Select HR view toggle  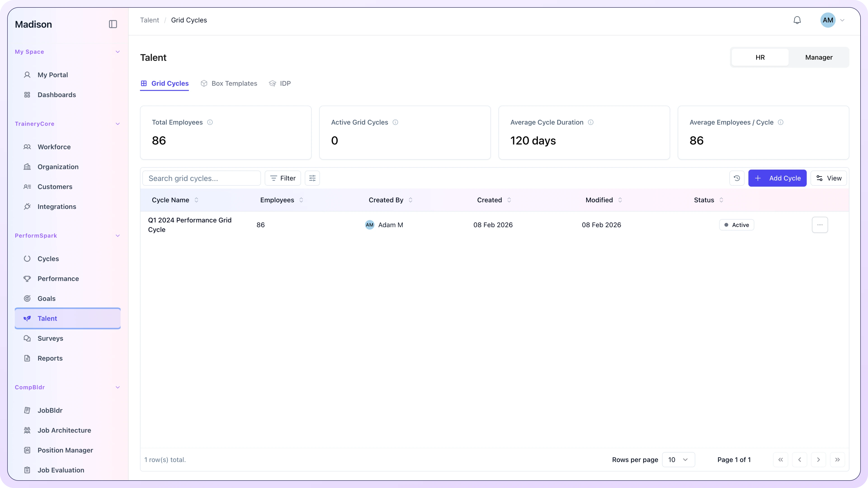pos(760,57)
